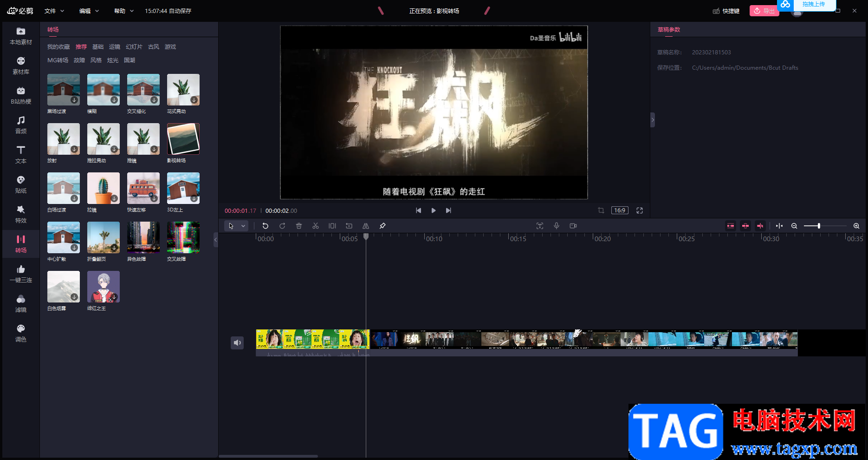Open the B站热梗 memes panel
This screenshot has width=868, height=460.
[21, 96]
